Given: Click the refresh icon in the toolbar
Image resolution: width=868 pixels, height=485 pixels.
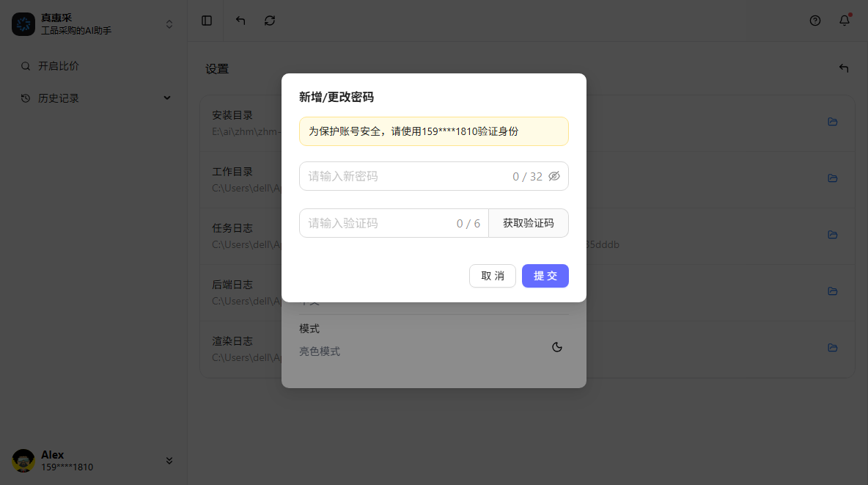Looking at the screenshot, I should tap(270, 21).
